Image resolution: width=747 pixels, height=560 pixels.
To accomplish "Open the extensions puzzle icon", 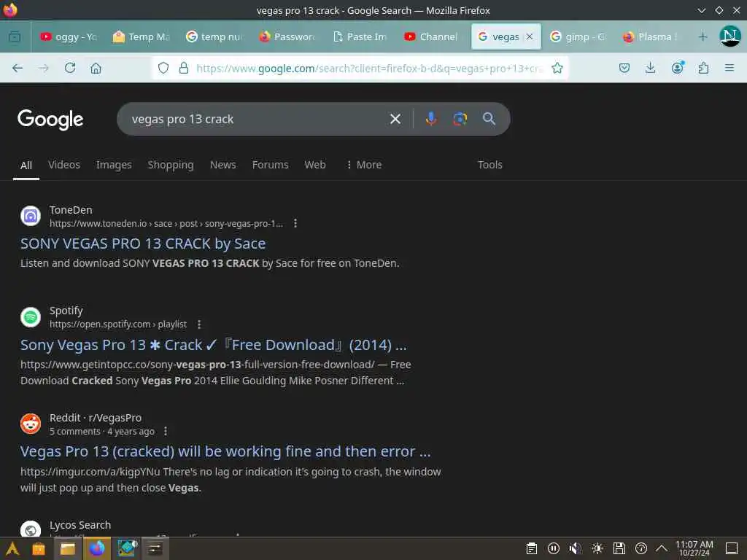I will 703,68.
